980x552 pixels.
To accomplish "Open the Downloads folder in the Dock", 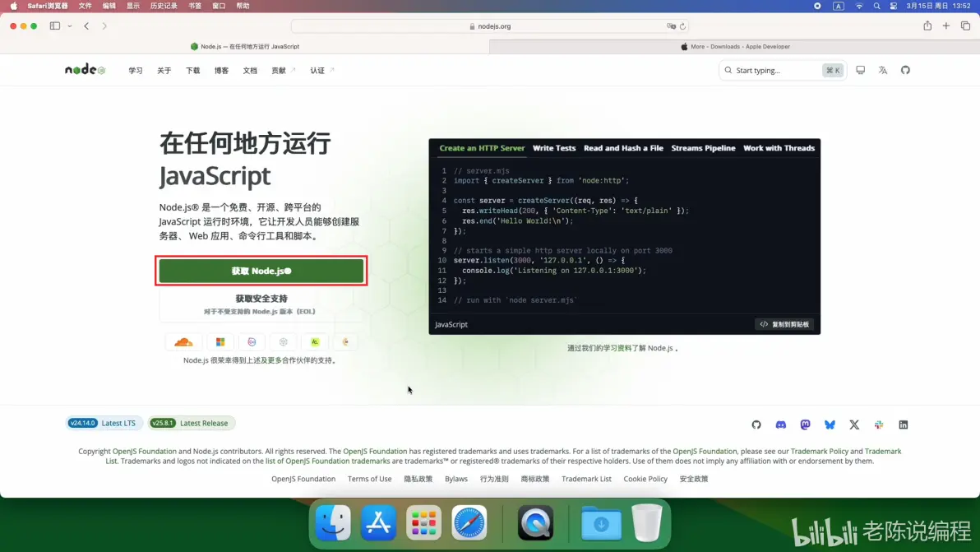I will (601, 522).
